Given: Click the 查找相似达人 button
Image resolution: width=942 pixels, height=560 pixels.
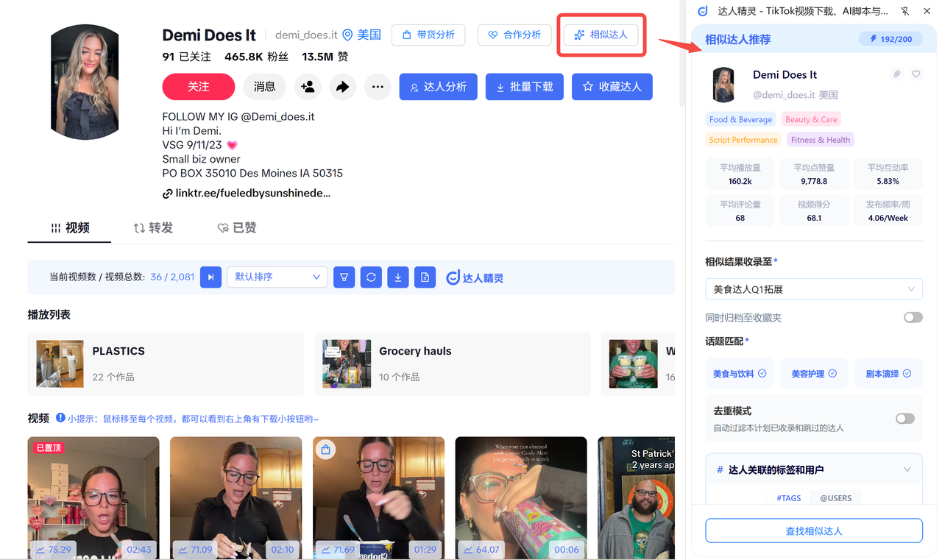Looking at the screenshot, I should click(814, 531).
